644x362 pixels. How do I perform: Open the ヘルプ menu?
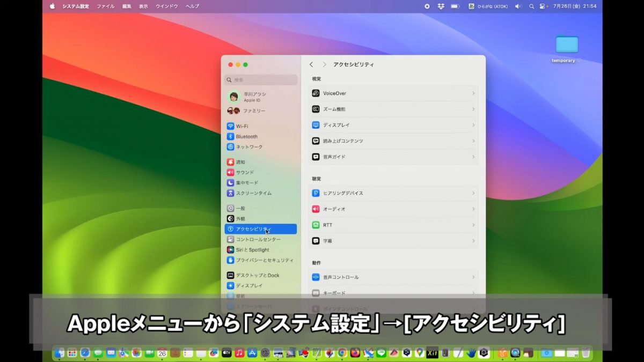click(x=192, y=6)
